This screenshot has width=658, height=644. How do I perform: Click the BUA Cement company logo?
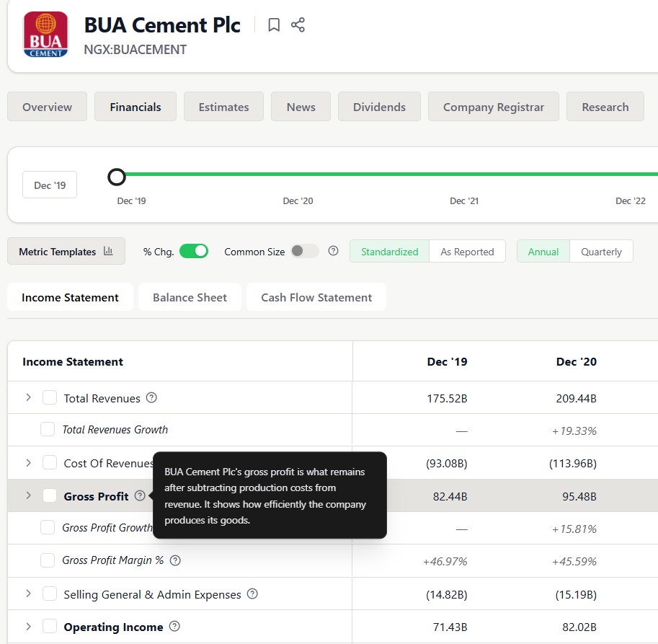[x=45, y=34]
